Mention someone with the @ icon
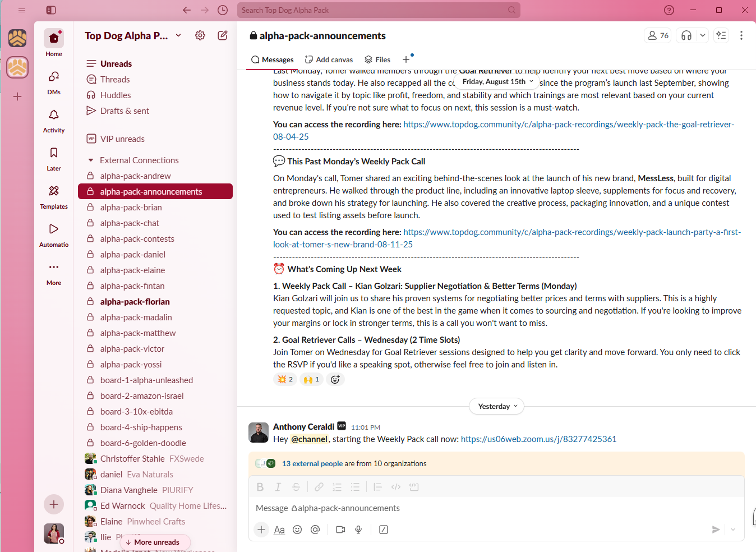Screen dimensions: 756x552 315,530
